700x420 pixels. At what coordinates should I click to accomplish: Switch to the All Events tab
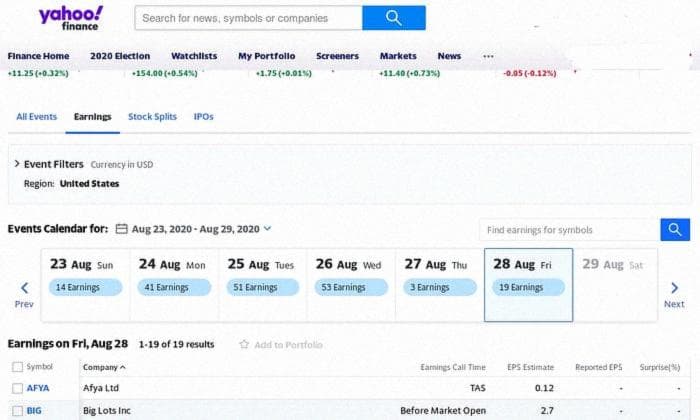[37, 117]
